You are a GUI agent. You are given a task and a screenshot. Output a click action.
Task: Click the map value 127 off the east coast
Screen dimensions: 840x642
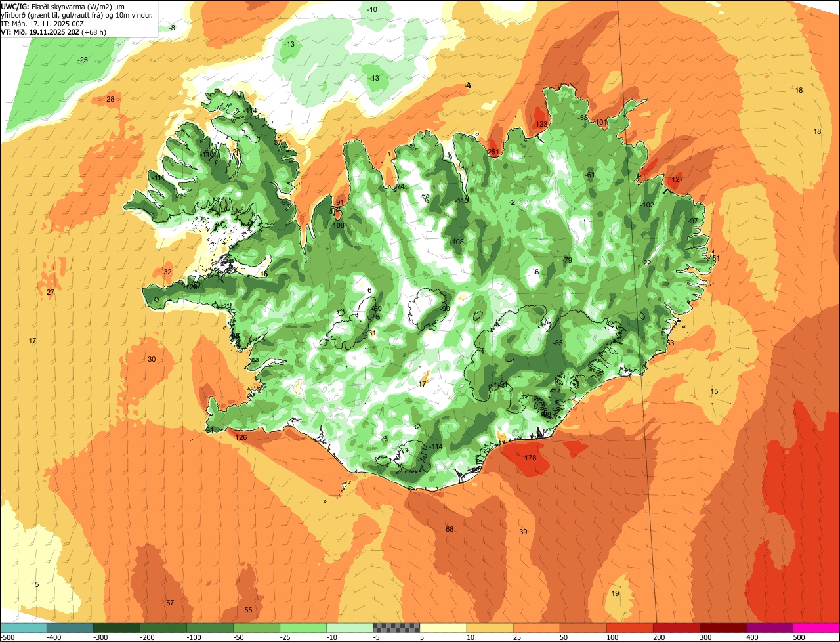[677, 179]
